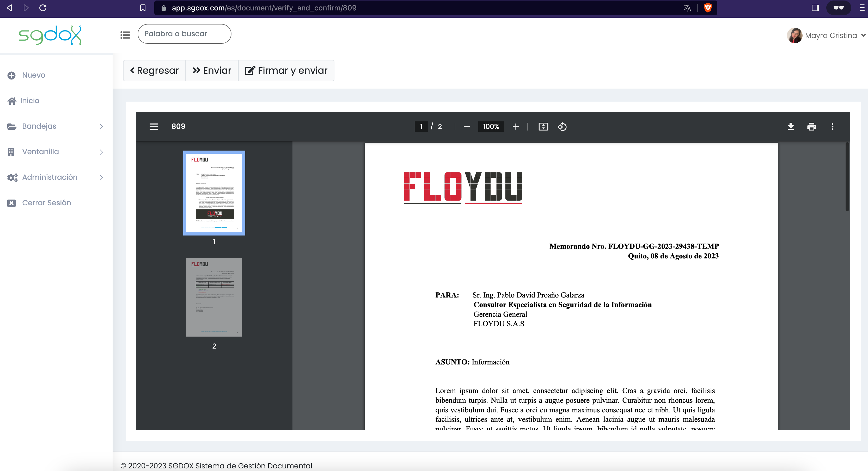Screen dimensions: 868x471
Task: Zoom out of the PDF document
Action: click(x=466, y=127)
